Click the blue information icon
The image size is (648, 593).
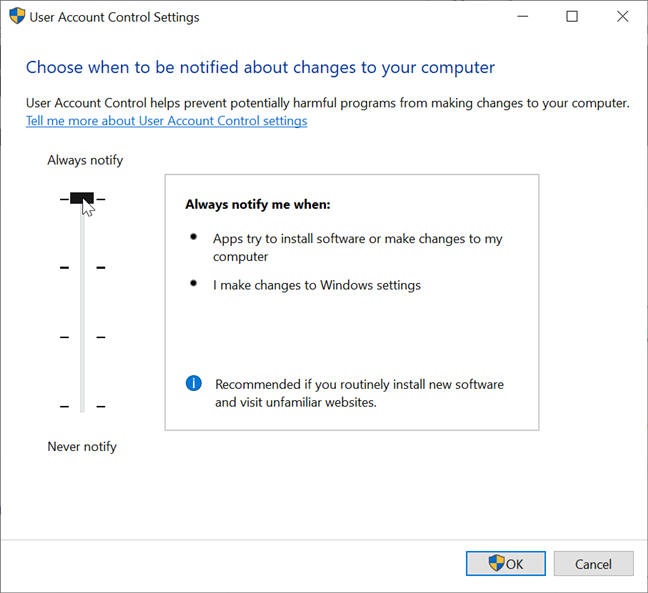click(194, 383)
